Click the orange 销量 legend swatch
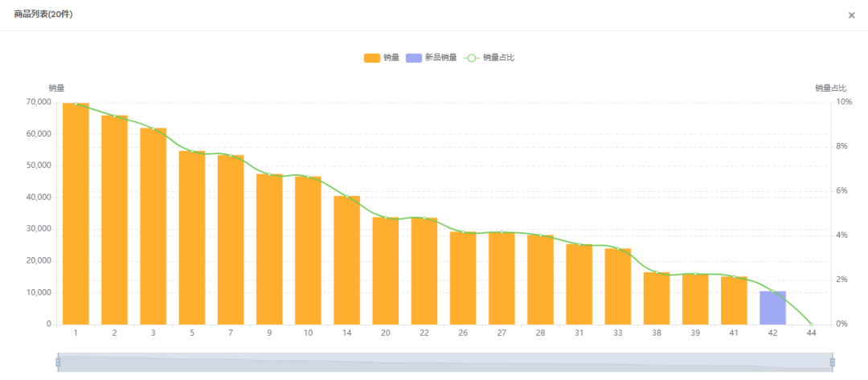Image resolution: width=868 pixels, height=380 pixels. pyautogui.click(x=372, y=58)
